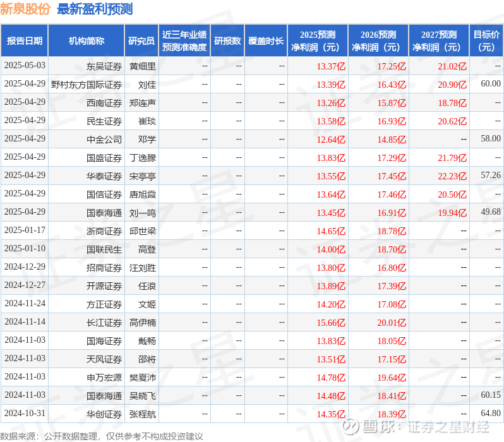Select the date 2025-05-03 cell
This screenshot has width=504, height=442.
point(25,66)
